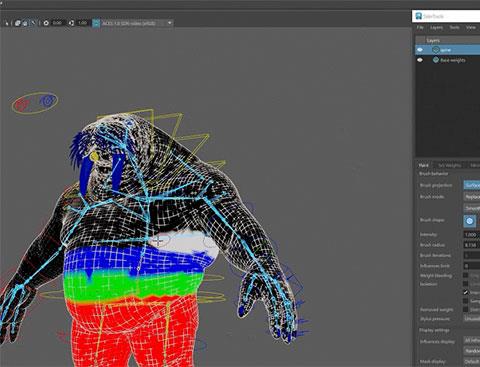Click the shaded sphere viewport toolbar icon
Viewport: 480px width, 367px height.
click(x=18, y=23)
